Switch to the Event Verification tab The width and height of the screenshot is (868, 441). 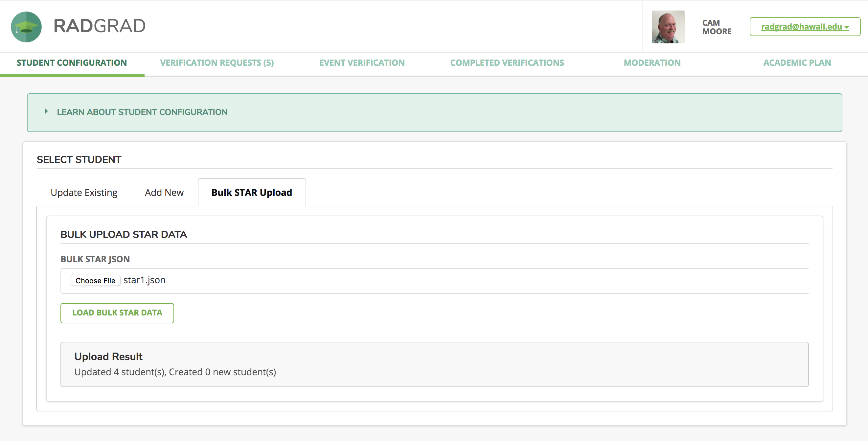click(x=362, y=63)
